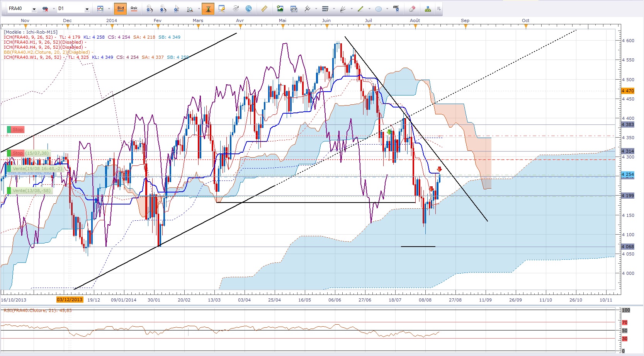This screenshot has width=644, height=356.
Task: Expand the trend line tool dropdown arrow
Action: (316, 9)
